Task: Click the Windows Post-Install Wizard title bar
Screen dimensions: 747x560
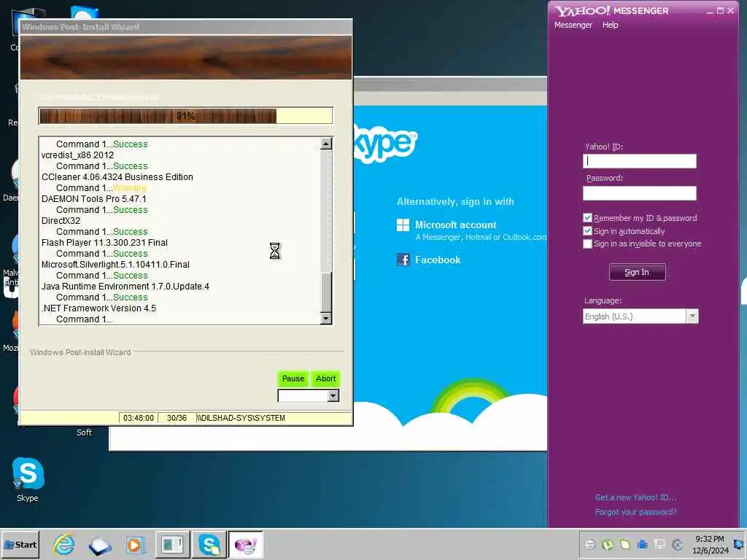Action: (186, 27)
